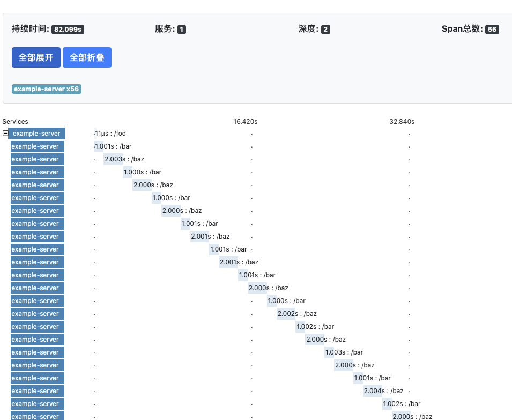
Task: Click the 32.840s timeline marker
Action: pyautogui.click(x=402, y=122)
